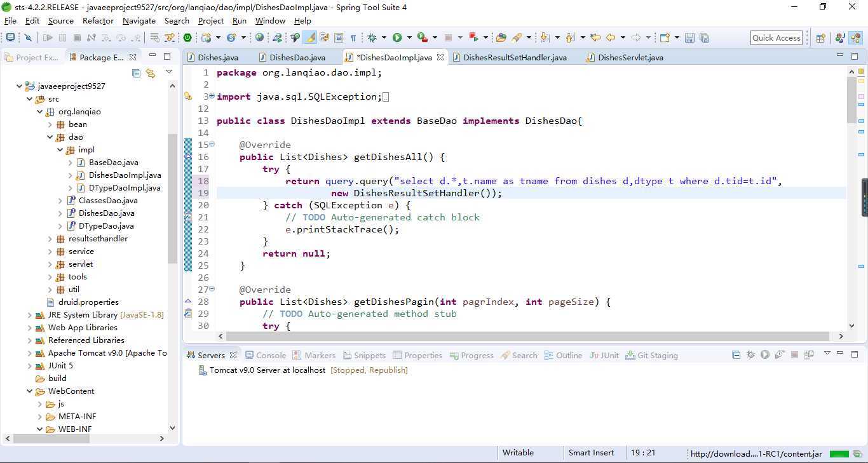The width and height of the screenshot is (868, 463).
Task: Click the green progress indicator in status bar
Action: (x=839, y=453)
